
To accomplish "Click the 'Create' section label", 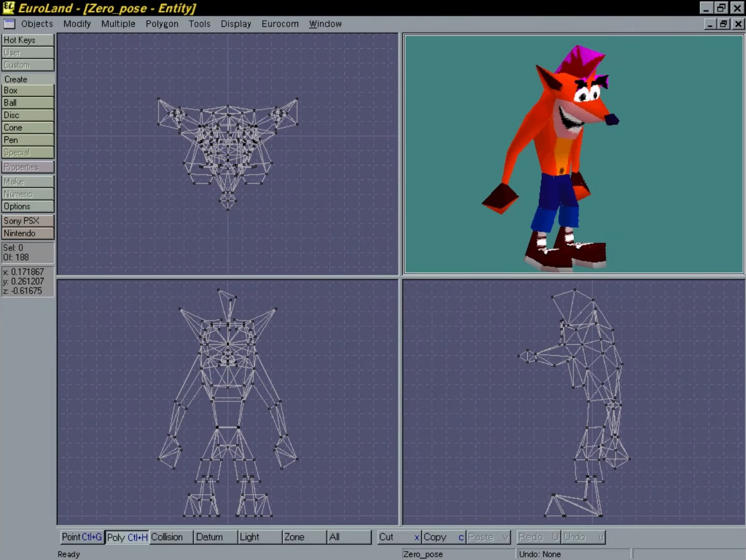I will 16,79.
